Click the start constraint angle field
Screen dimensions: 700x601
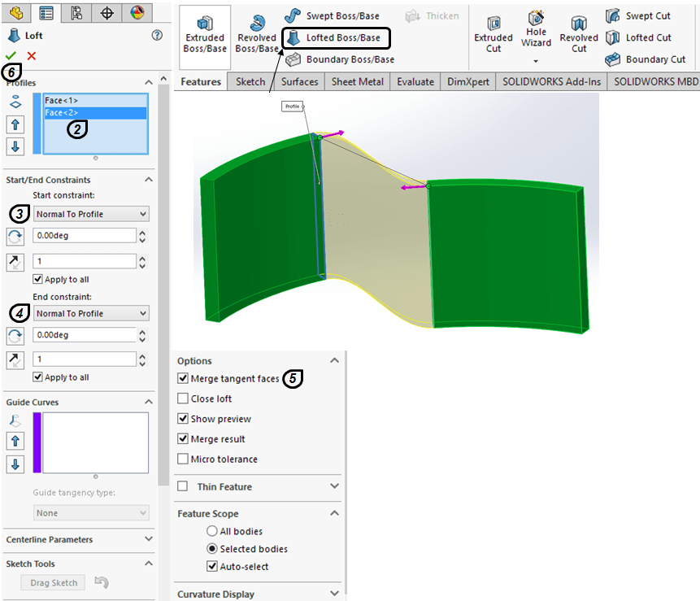85,236
